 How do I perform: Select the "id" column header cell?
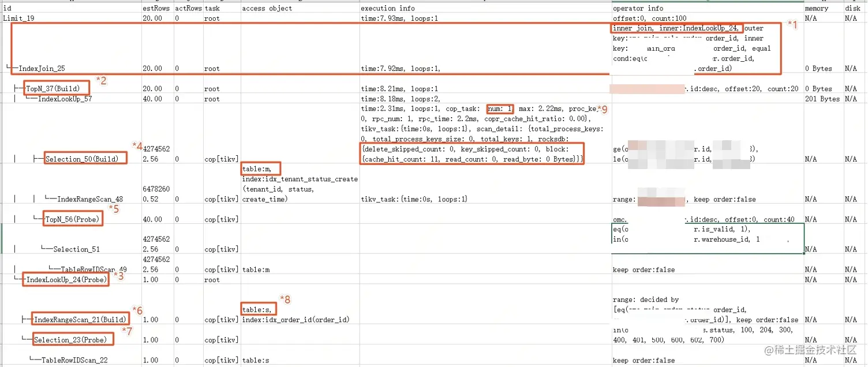pos(72,8)
